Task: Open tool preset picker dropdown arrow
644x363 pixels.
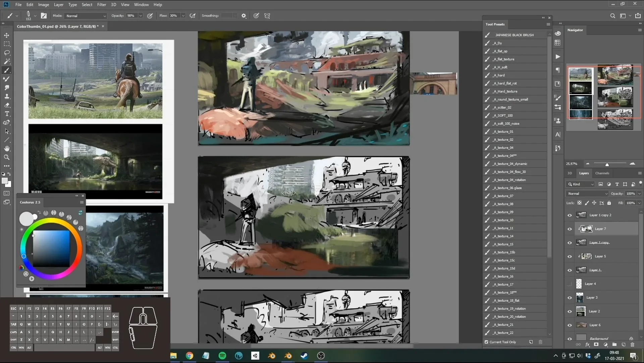Action: (x=17, y=16)
